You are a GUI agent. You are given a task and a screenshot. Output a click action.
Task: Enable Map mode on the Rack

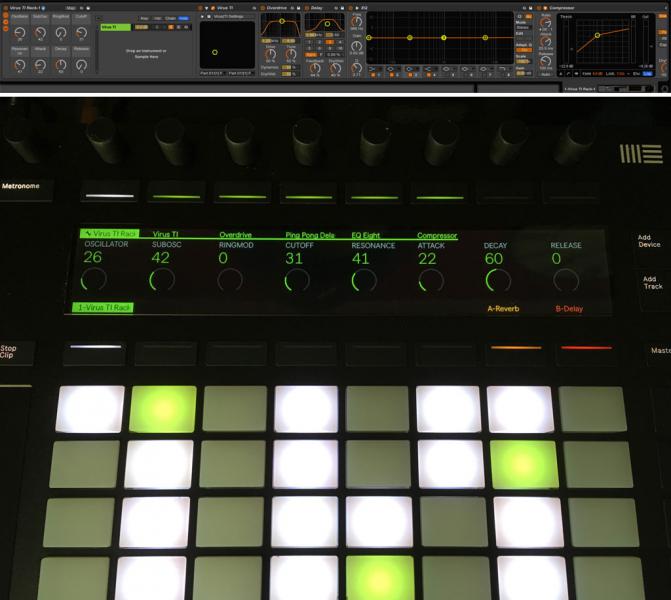(x=71, y=8)
